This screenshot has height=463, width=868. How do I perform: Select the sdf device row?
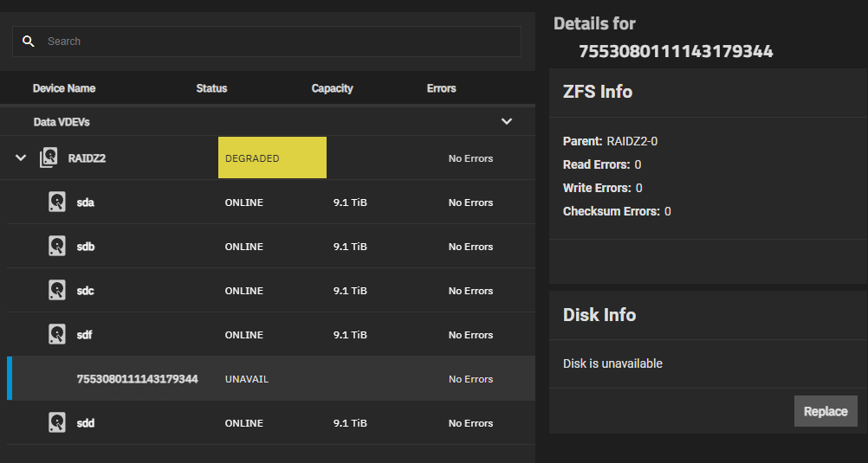click(271, 334)
